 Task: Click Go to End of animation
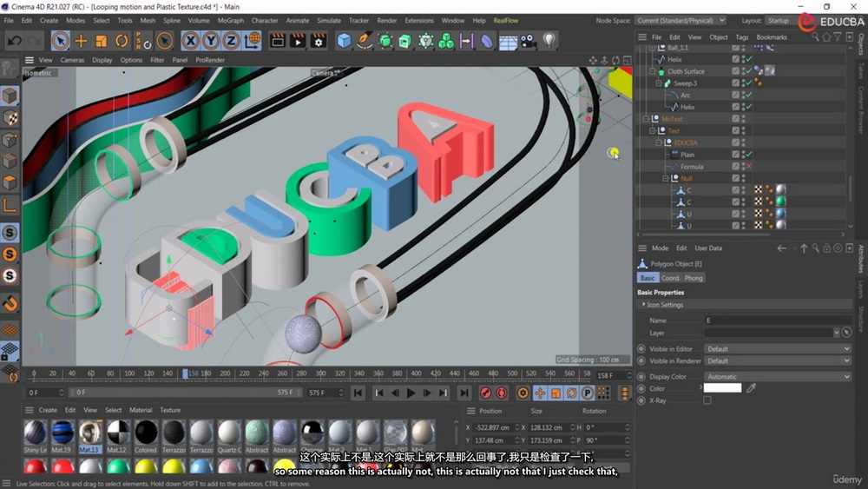click(464, 393)
